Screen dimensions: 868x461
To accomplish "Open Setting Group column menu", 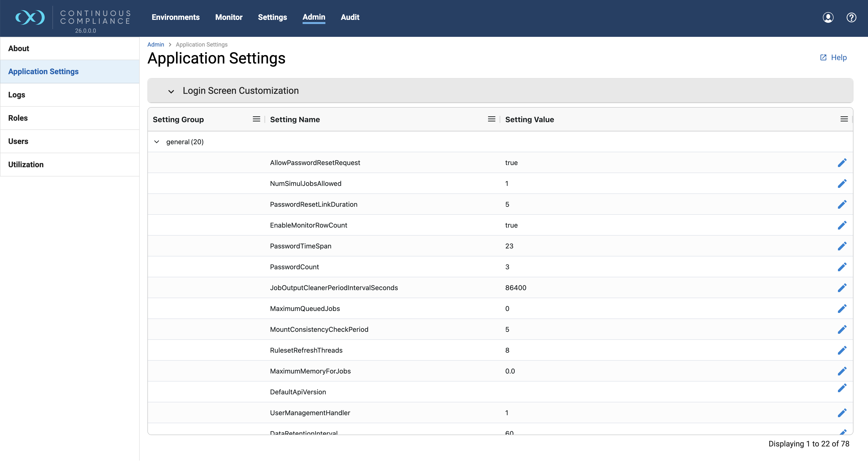I will coord(257,119).
